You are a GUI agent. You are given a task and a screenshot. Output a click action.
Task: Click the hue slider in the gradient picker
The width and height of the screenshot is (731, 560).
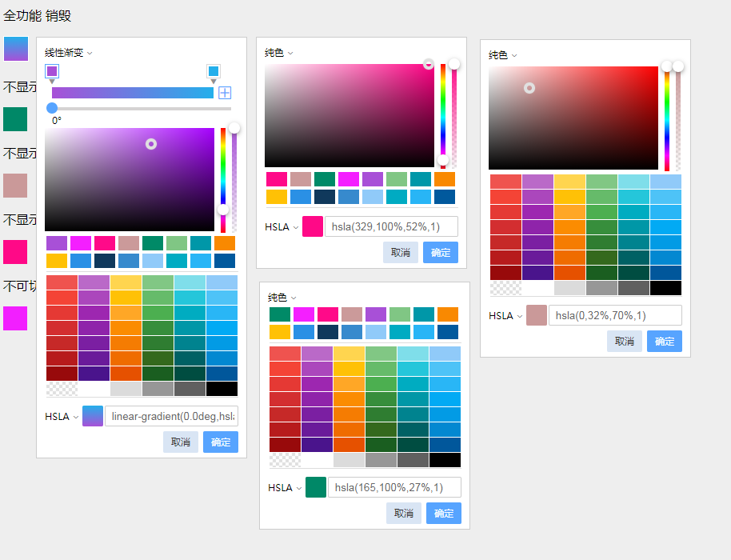pos(223,180)
